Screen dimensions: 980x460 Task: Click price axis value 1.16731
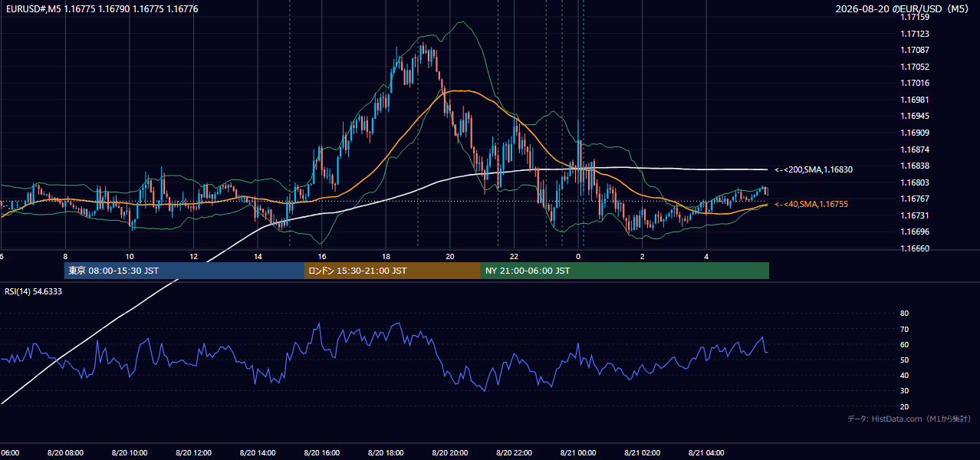(914, 215)
